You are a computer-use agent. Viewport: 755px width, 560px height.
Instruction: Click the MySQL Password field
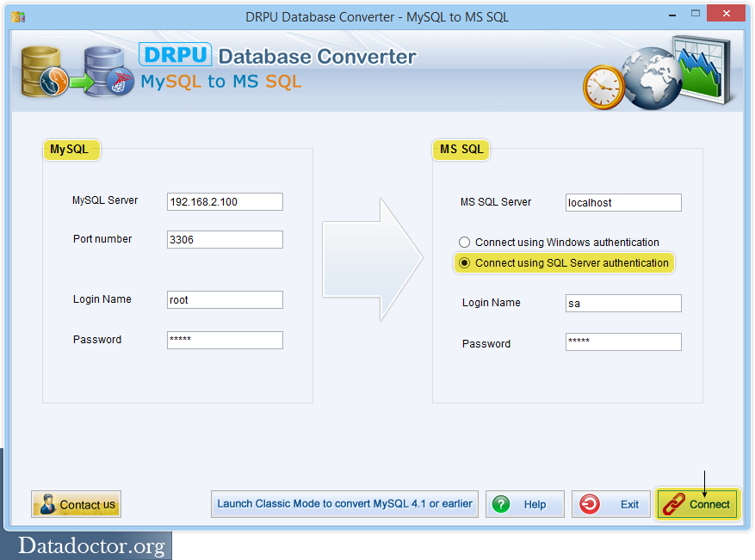[225, 340]
